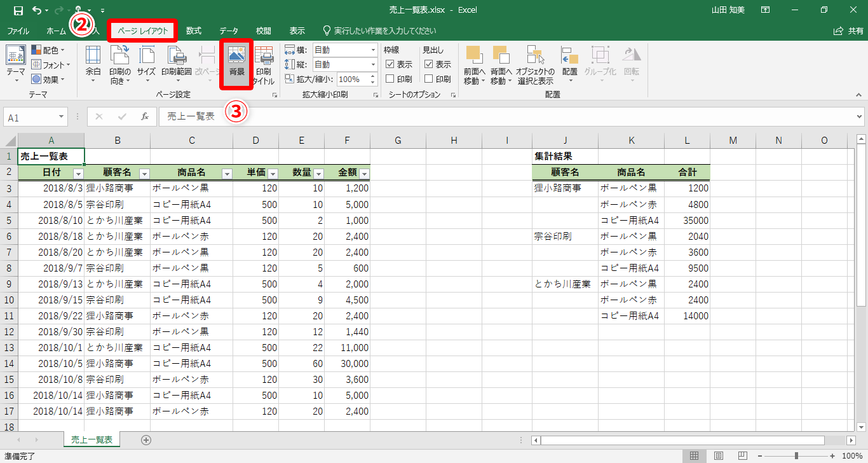The width and height of the screenshot is (868, 463).
Task: Open Print Titles (印刷タイトル)
Action: (264, 64)
